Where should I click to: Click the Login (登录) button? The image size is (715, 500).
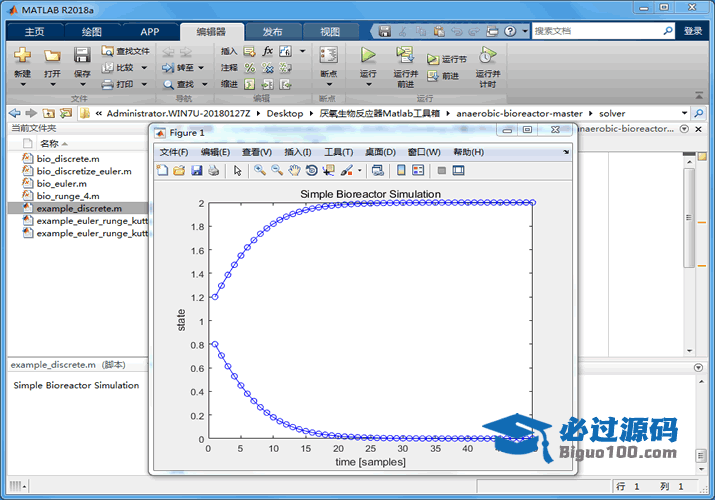click(693, 31)
